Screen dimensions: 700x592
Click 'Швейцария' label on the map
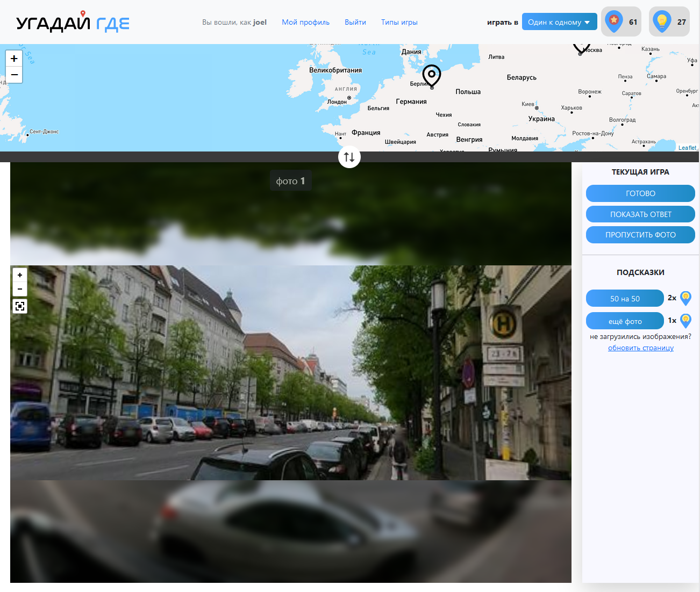click(401, 142)
